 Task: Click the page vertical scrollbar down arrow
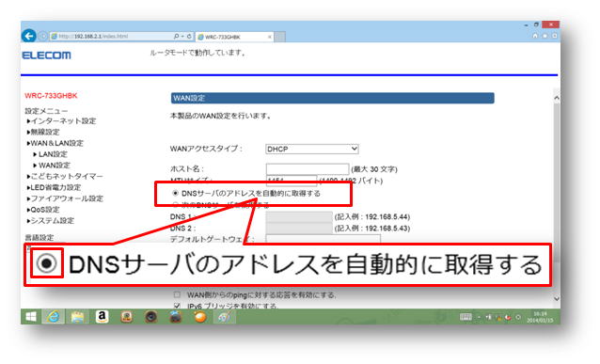coord(557,298)
